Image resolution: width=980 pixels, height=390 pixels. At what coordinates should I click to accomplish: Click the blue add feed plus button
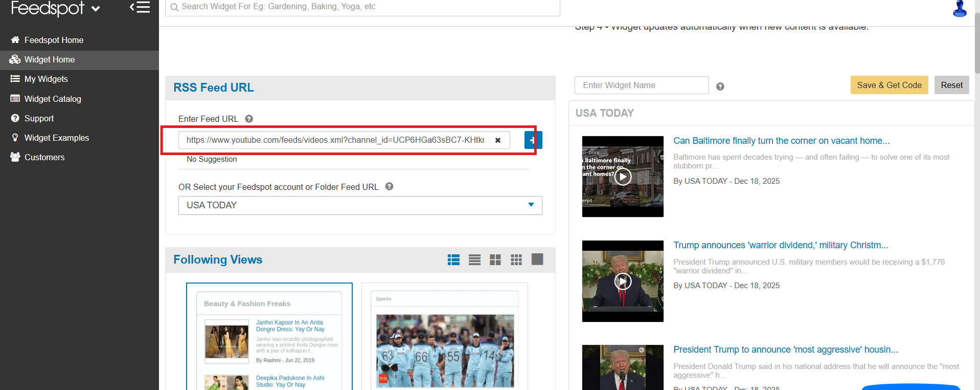coord(533,140)
